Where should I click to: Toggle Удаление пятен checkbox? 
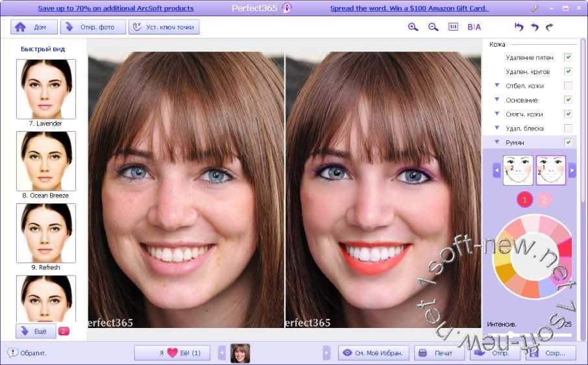click(568, 57)
